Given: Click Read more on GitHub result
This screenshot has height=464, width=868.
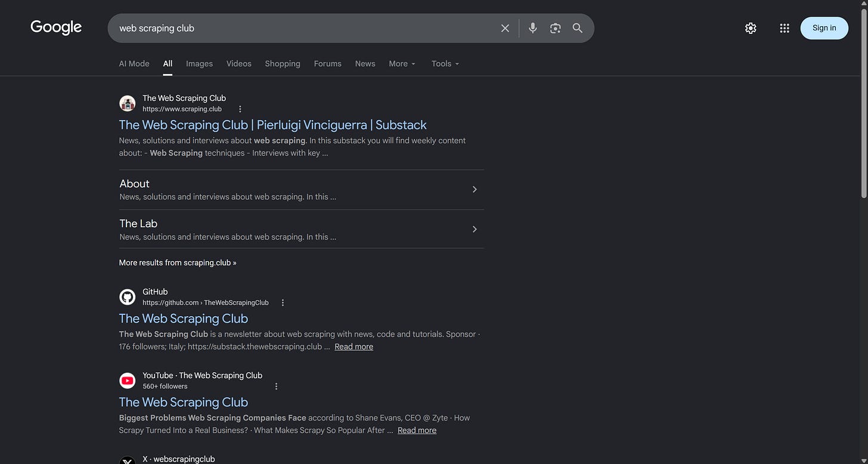Looking at the screenshot, I should pos(354,347).
